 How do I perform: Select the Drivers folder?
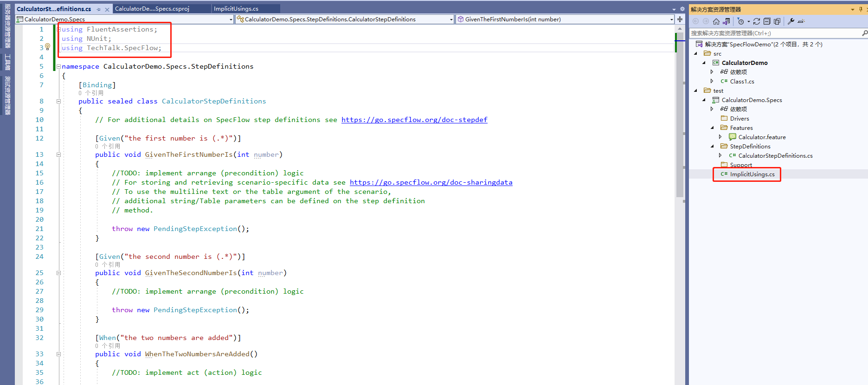pyautogui.click(x=739, y=118)
